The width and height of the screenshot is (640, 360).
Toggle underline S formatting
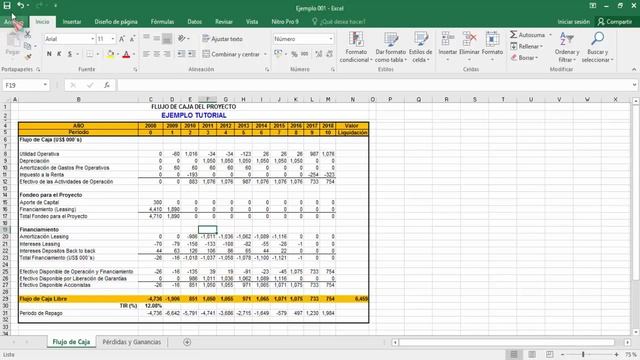70,54
